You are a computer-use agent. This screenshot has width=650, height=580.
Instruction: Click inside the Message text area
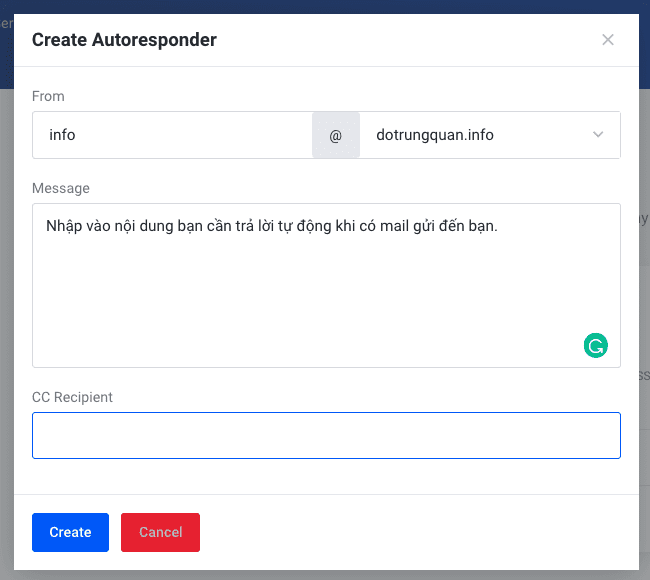pos(300,290)
